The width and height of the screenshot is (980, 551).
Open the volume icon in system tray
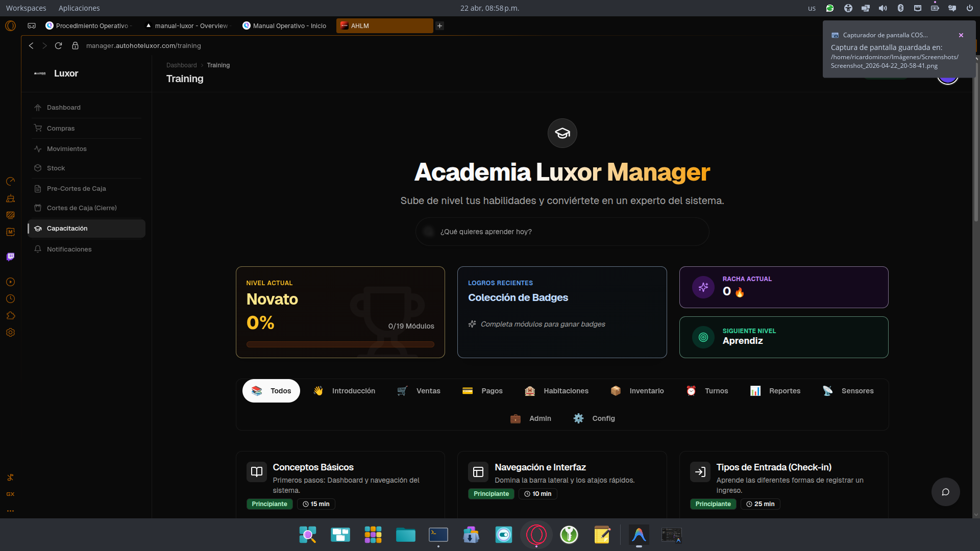(883, 8)
